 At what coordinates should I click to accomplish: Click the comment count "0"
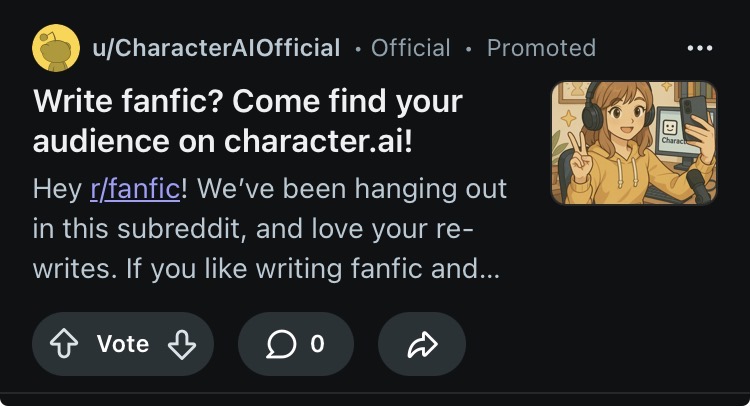(317, 345)
